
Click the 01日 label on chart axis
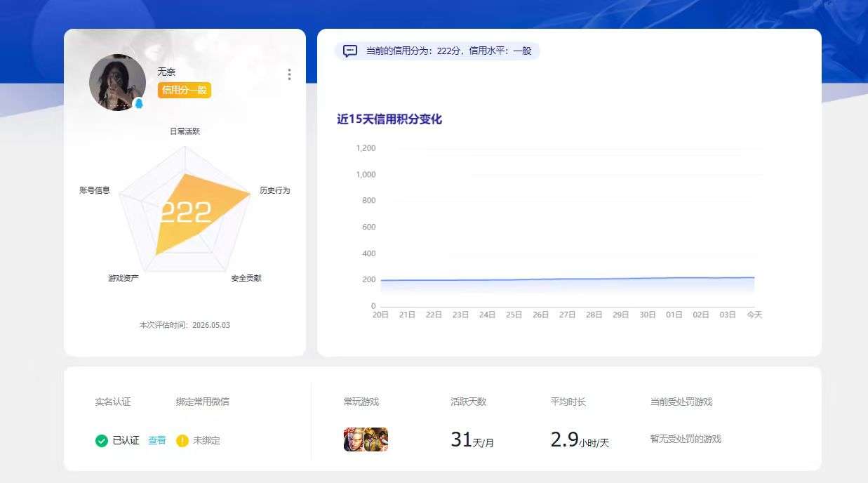tap(674, 315)
